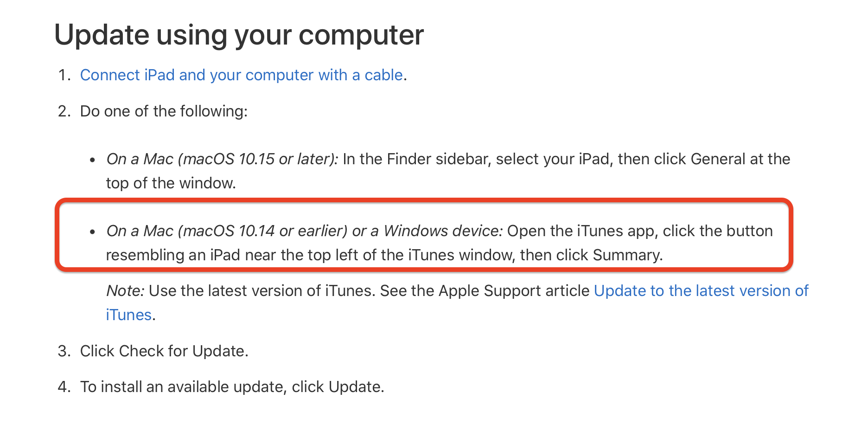Click list number 3

[x=64, y=351]
